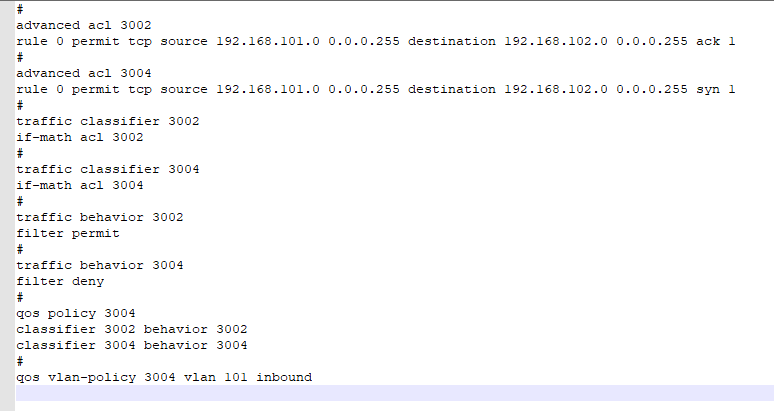Click the "advanced acl 3004" line
Image resolution: width=774 pixels, height=411 pixels.
84,73
